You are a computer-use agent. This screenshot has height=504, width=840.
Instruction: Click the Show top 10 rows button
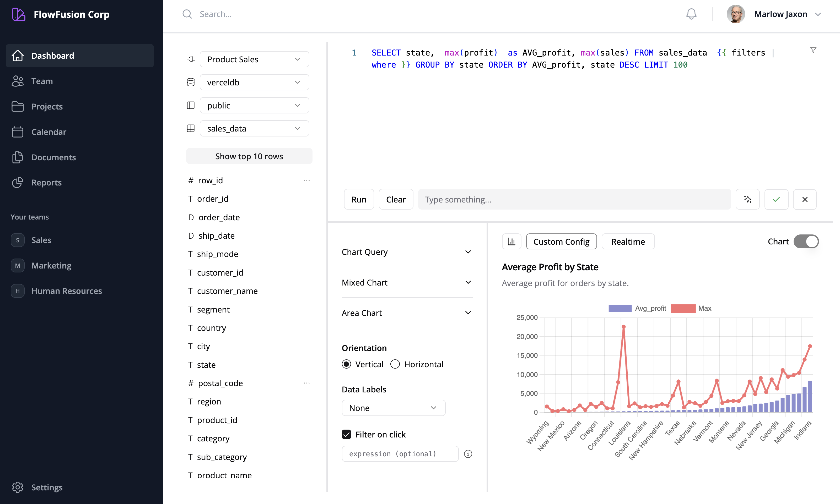point(249,156)
